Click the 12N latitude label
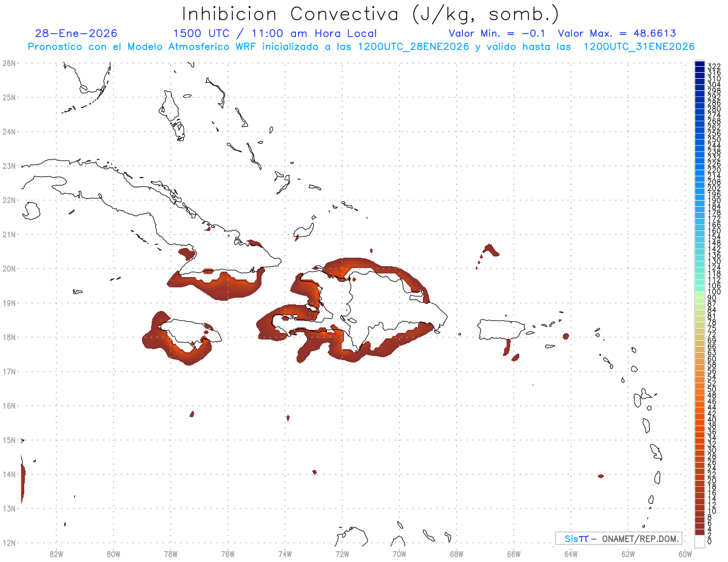Screen dimensions: 728x562 [8, 543]
